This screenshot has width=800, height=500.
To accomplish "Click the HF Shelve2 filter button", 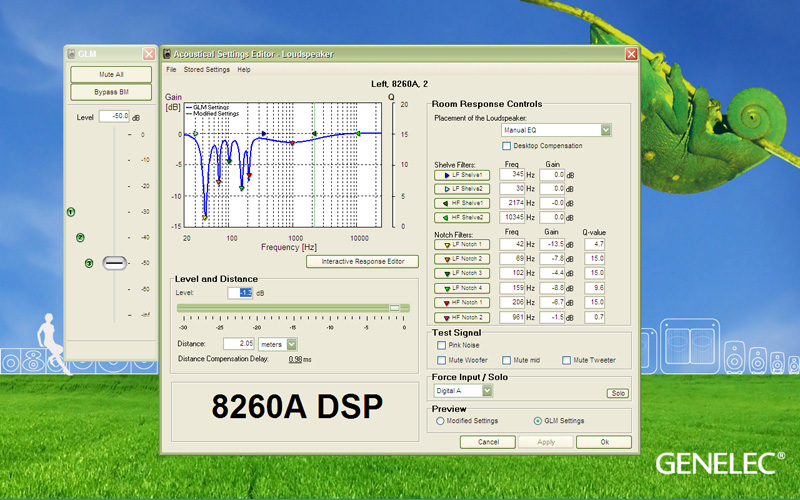I will tap(463, 217).
